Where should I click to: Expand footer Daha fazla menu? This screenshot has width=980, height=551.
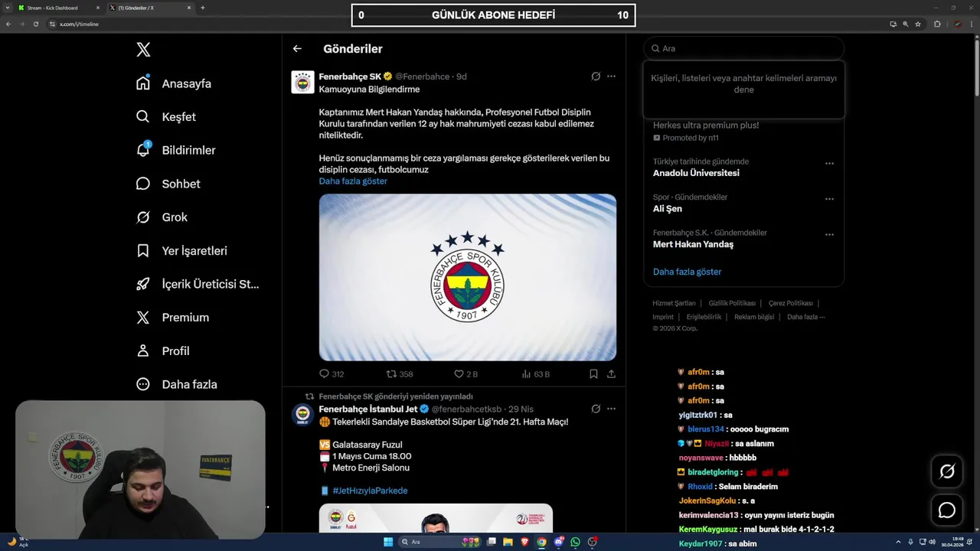pos(805,317)
